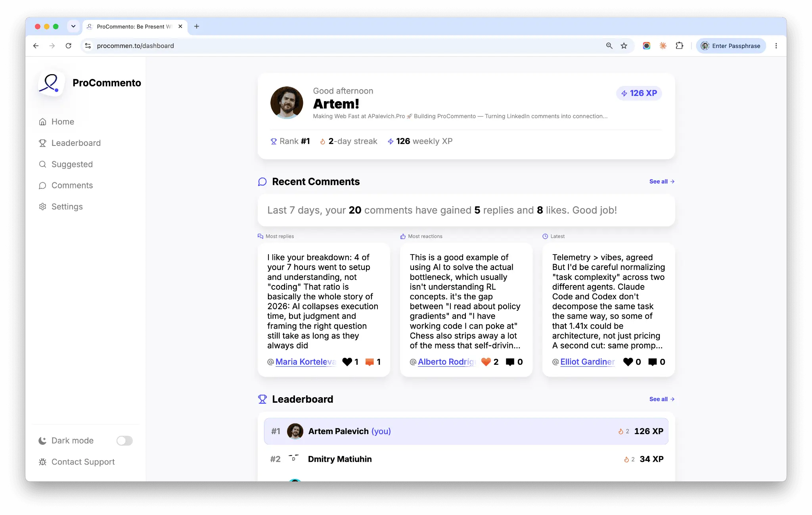Click the ProCommento logo icon

click(x=52, y=83)
